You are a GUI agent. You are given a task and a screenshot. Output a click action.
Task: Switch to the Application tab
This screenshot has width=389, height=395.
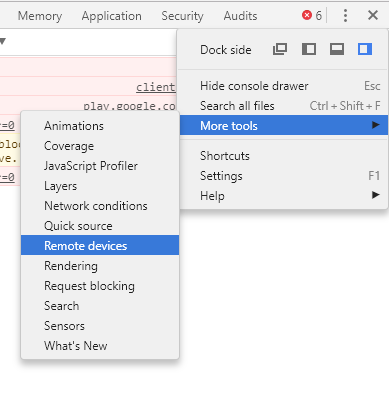[x=112, y=16]
